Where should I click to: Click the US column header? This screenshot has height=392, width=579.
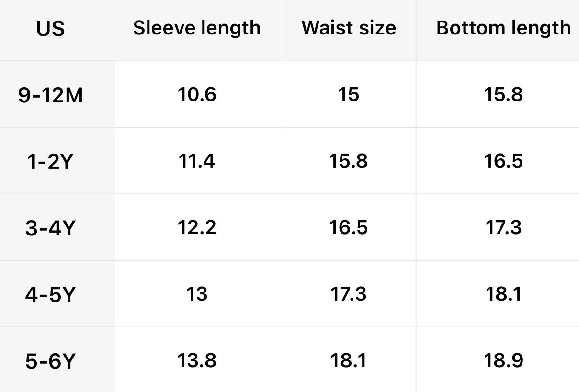pyautogui.click(x=50, y=29)
